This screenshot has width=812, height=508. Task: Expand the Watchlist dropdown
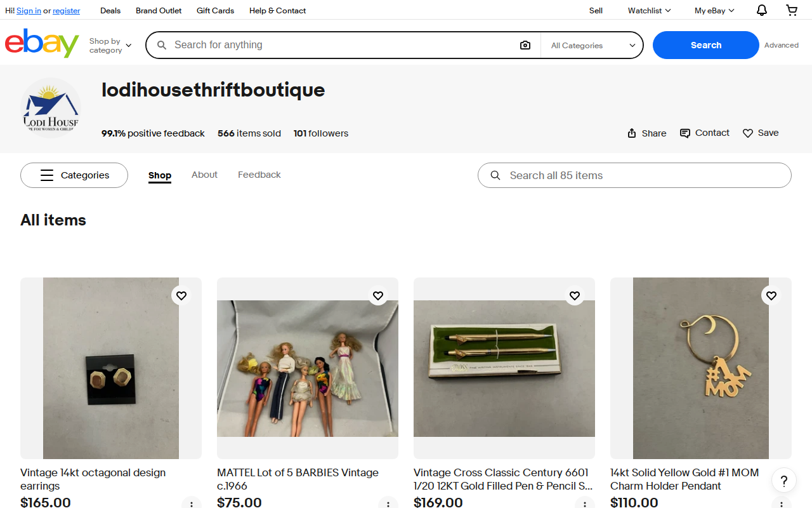point(649,10)
